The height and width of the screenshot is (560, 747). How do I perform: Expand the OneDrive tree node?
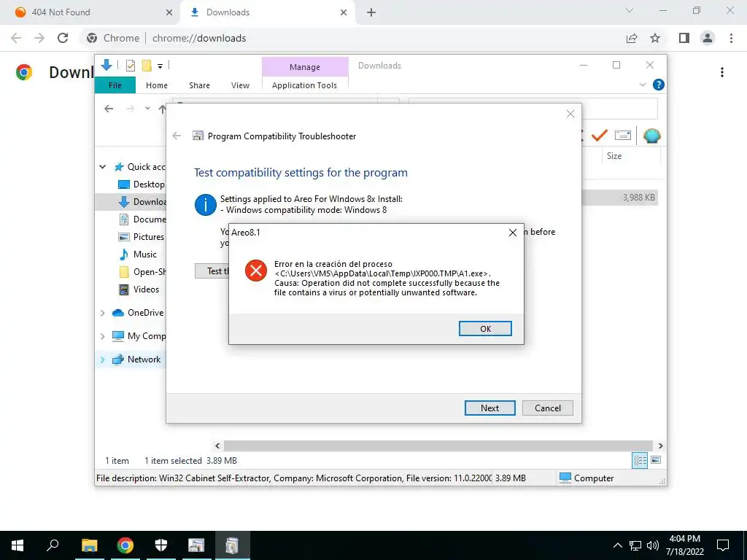[102, 313]
